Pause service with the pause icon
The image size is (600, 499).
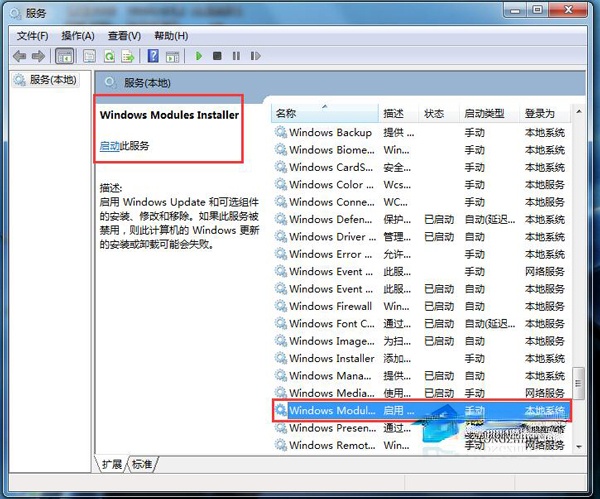tap(236, 56)
